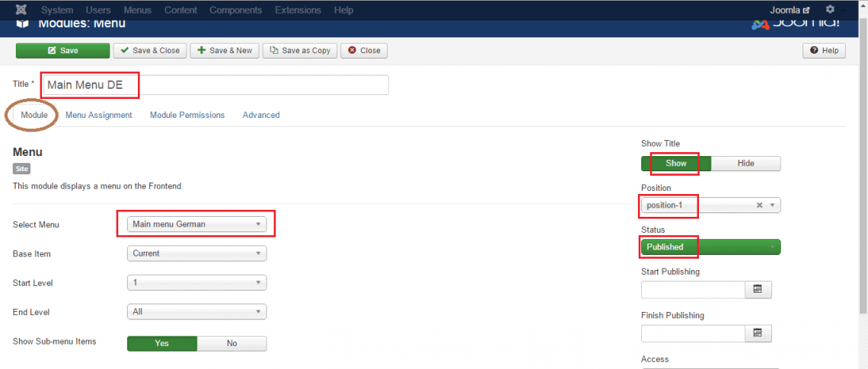The width and height of the screenshot is (868, 369).
Task: Open the Base Item dropdown
Action: click(196, 253)
